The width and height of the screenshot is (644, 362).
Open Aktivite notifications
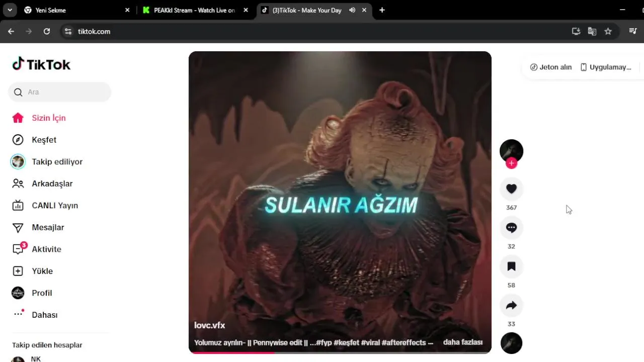pyautogui.click(x=37, y=249)
